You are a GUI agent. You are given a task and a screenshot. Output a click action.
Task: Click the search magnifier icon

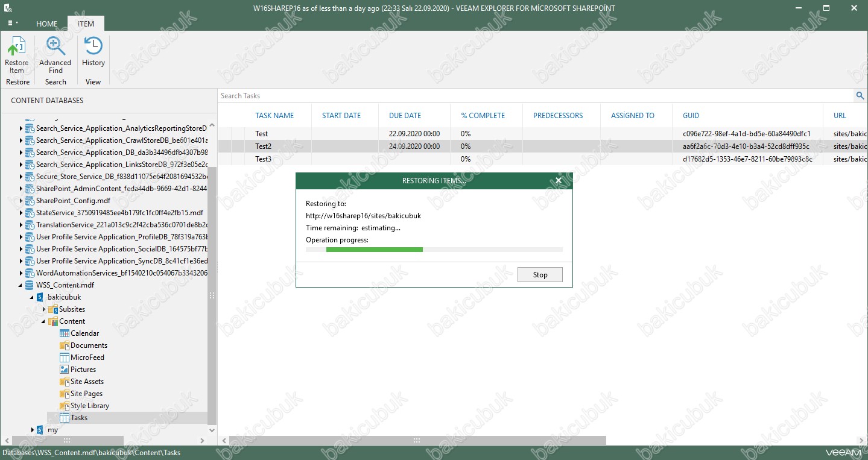[860, 95]
